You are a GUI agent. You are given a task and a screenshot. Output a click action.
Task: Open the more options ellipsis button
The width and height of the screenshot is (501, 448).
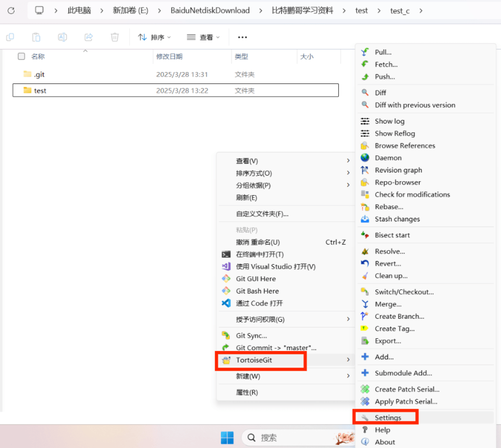[243, 38]
